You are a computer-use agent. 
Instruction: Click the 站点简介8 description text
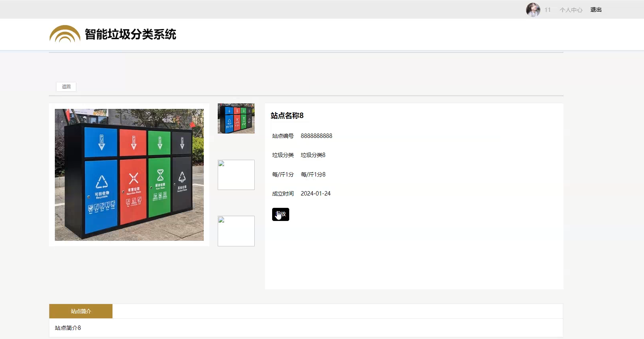(x=68, y=328)
